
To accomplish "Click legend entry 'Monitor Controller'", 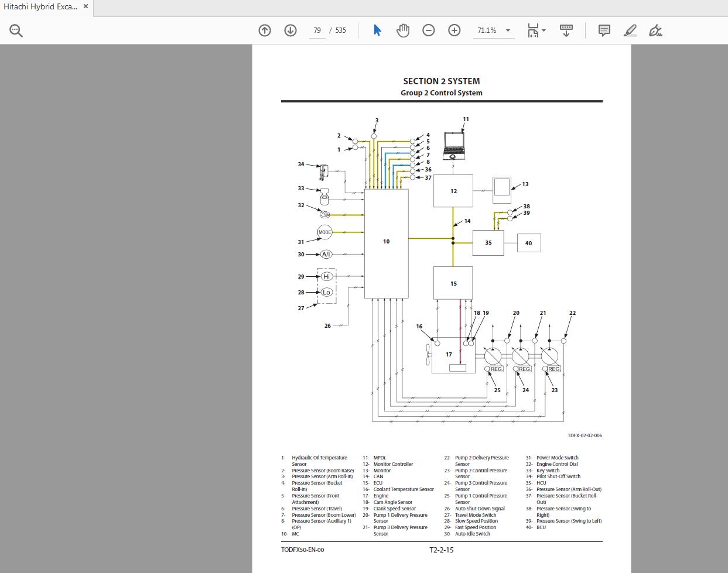I will pyautogui.click(x=393, y=464).
